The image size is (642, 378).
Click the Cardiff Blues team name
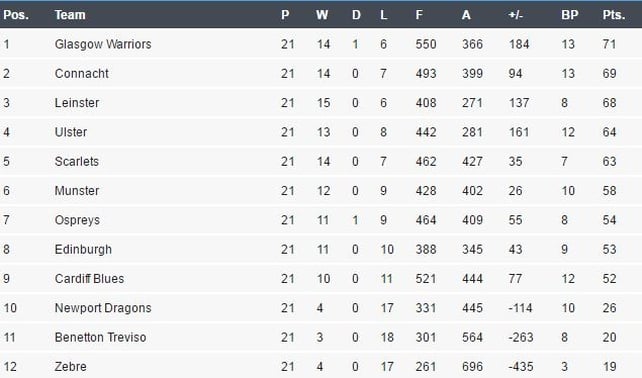[89, 279]
